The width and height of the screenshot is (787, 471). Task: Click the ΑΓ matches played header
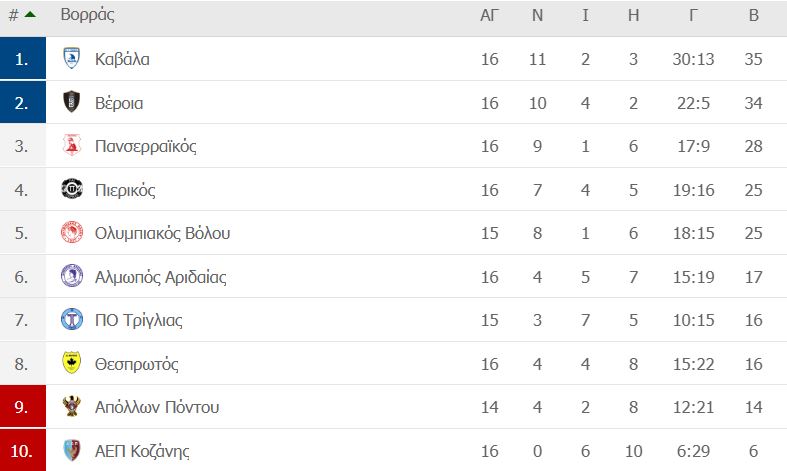[489, 15]
